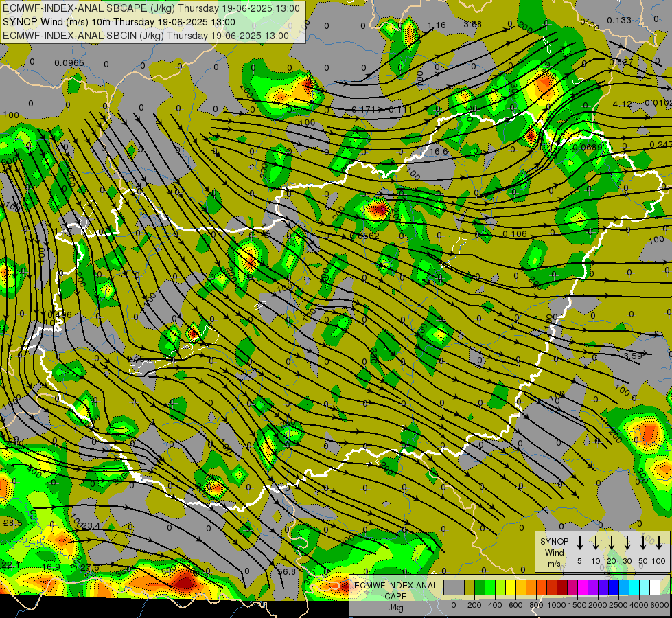Click the 1000 tick label on the CAPE scale
The image size is (672, 618).
[556, 605]
